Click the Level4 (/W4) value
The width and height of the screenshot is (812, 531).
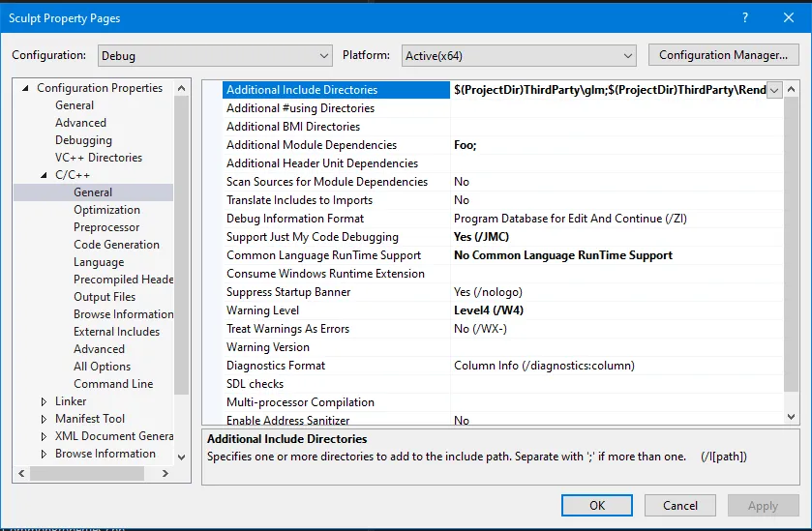point(489,310)
